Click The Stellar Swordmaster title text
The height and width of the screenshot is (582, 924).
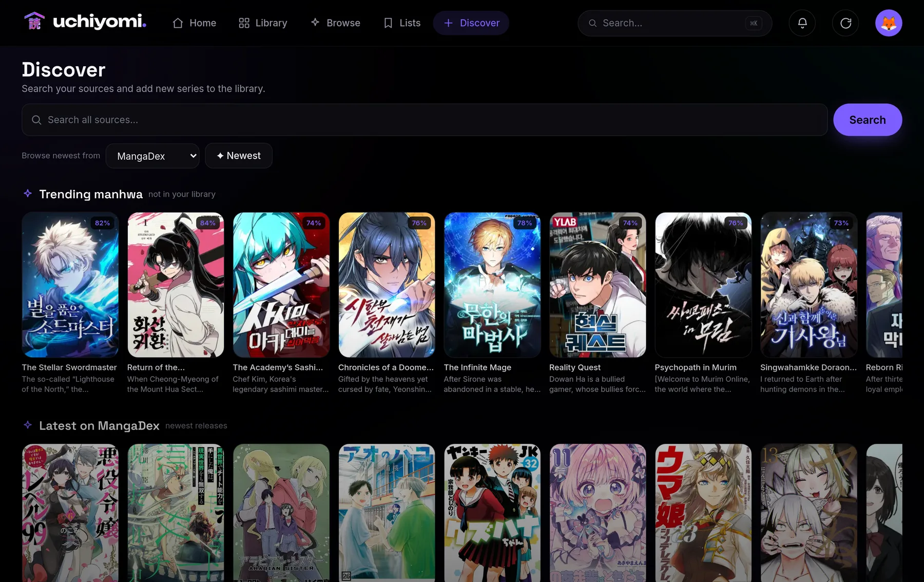69,367
